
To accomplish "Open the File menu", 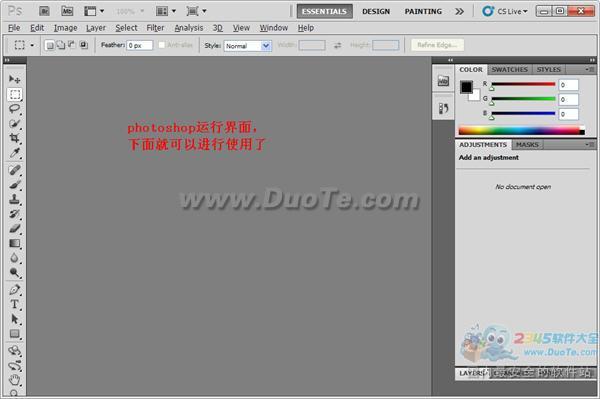I will click(x=14, y=28).
